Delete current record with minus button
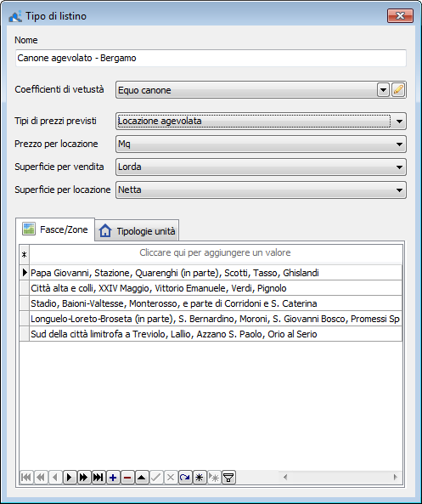 click(x=127, y=478)
